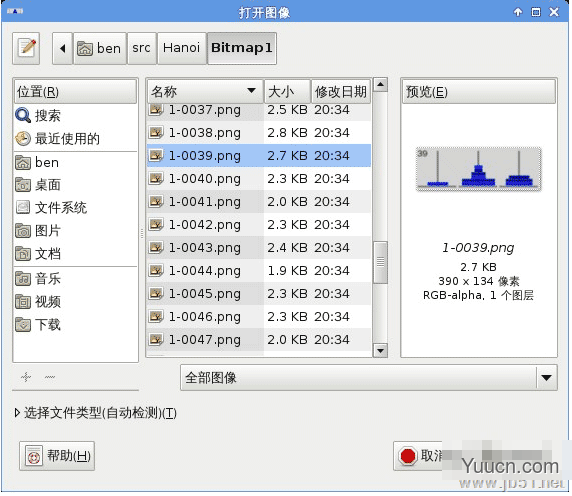Click the scroll up arrow of file list
The image size is (572, 496).
pyautogui.click(x=380, y=85)
